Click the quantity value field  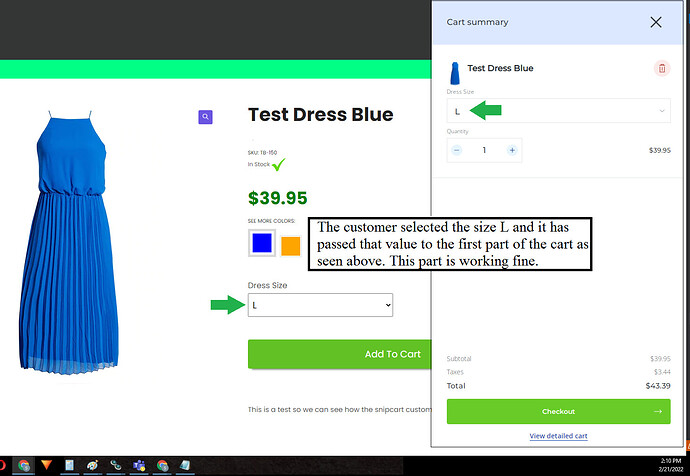coord(484,150)
